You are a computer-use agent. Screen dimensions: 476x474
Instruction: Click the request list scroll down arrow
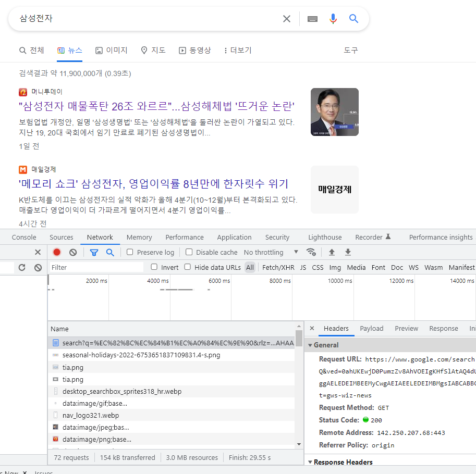click(299, 444)
